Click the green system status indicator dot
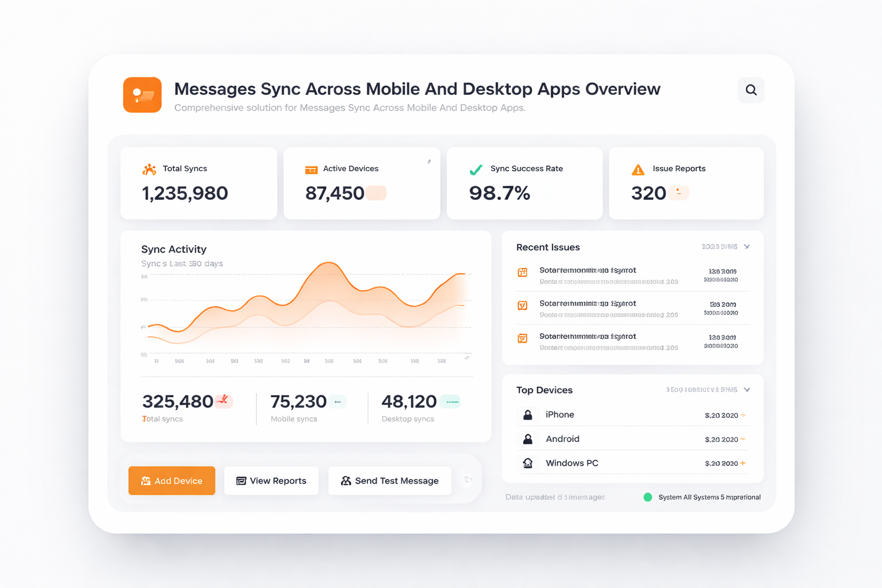 coord(648,497)
